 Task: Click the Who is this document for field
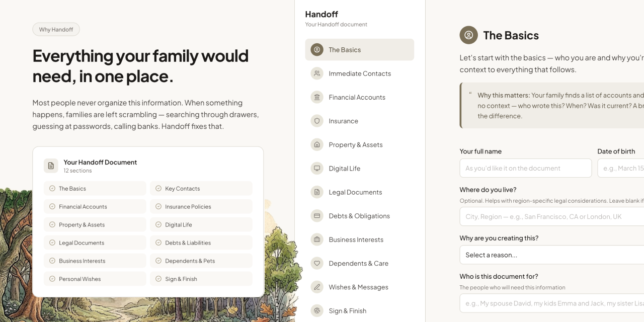coord(551,303)
